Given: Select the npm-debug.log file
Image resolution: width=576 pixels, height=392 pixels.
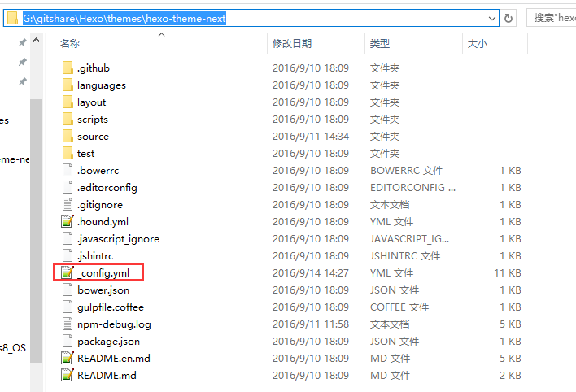Looking at the screenshot, I should 114,324.
